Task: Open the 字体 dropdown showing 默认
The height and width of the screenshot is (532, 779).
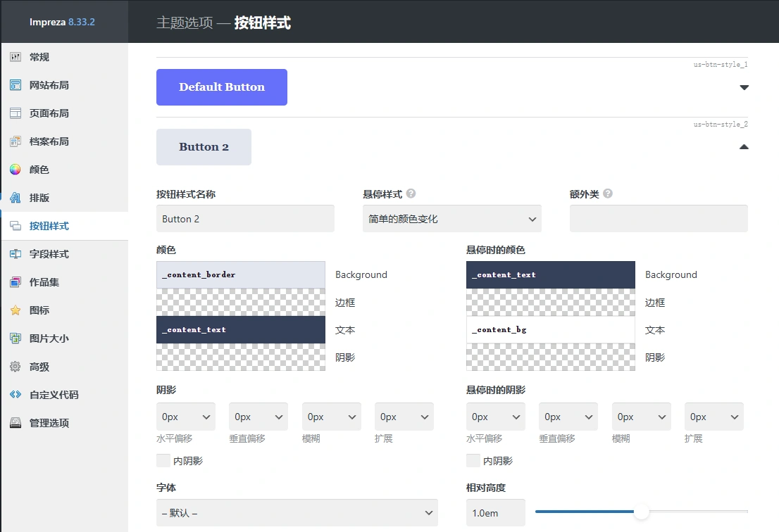Action: point(297,512)
